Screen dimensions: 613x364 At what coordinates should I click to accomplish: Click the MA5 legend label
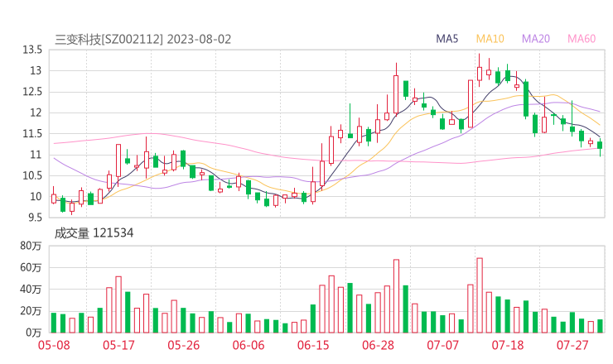(x=446, y=39)
